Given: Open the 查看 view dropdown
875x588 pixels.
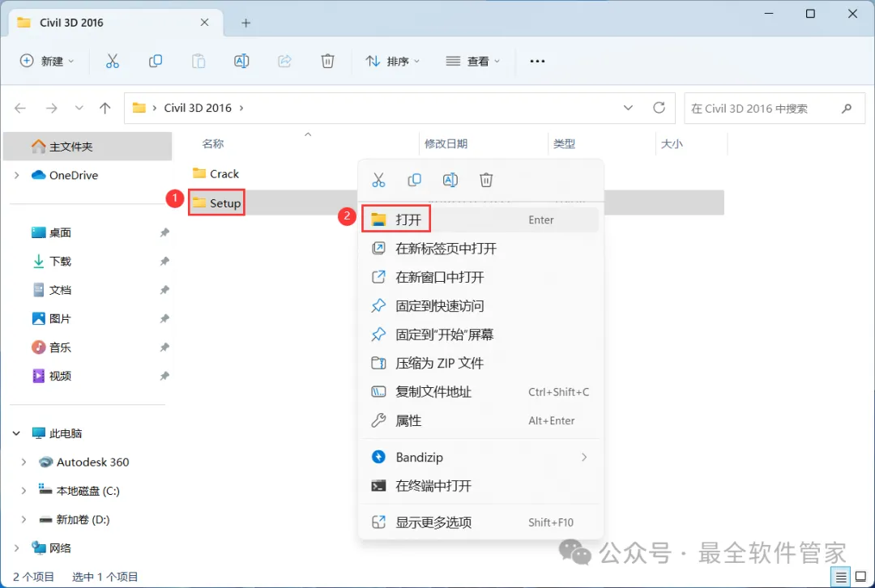Looking at the screenshot, I should click(x=472, y=61).
